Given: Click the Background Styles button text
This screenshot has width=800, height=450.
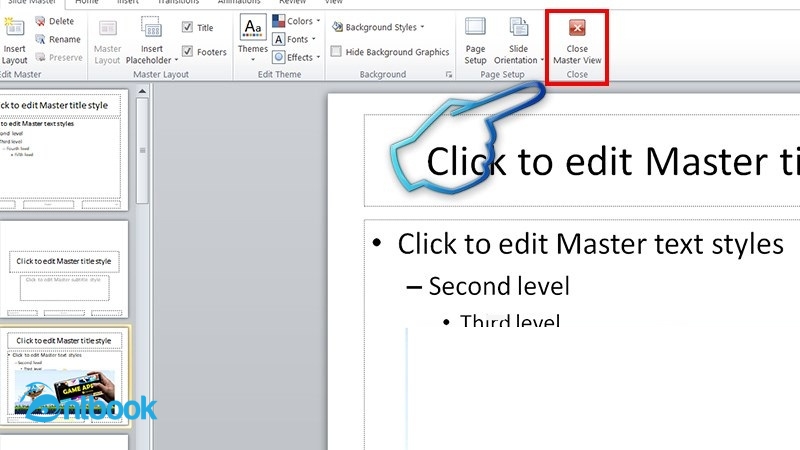Looking at the screenshot, I should tap(381, 27).
